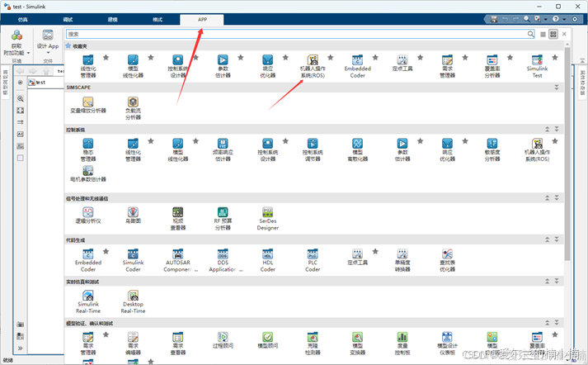
Task: Open 稳态管理器 in the 控制系统 section
Action: click(88, 149)
